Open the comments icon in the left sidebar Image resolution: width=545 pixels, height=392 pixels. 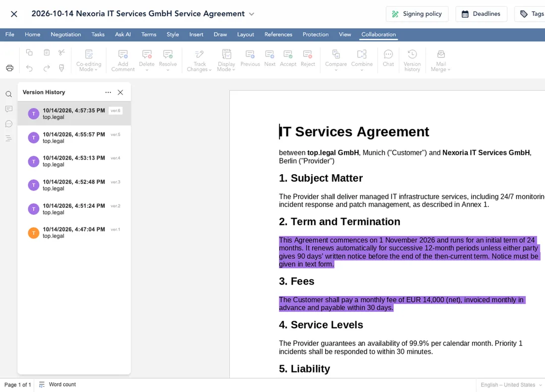(x=9, y=109)
